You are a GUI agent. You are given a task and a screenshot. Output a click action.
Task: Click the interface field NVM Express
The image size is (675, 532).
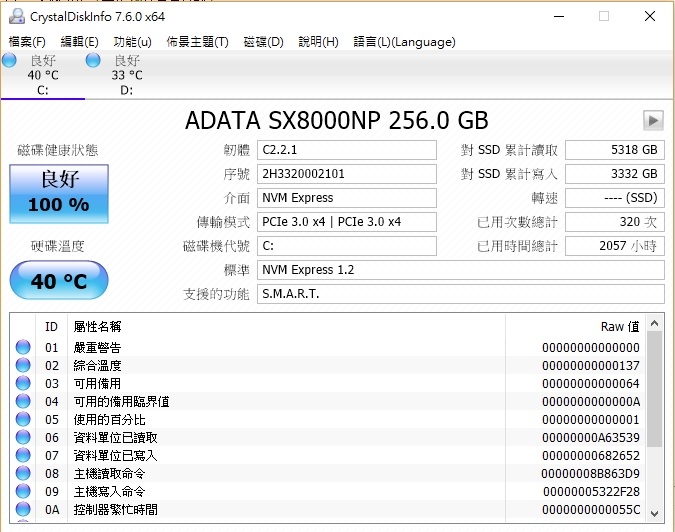[347, 198]
